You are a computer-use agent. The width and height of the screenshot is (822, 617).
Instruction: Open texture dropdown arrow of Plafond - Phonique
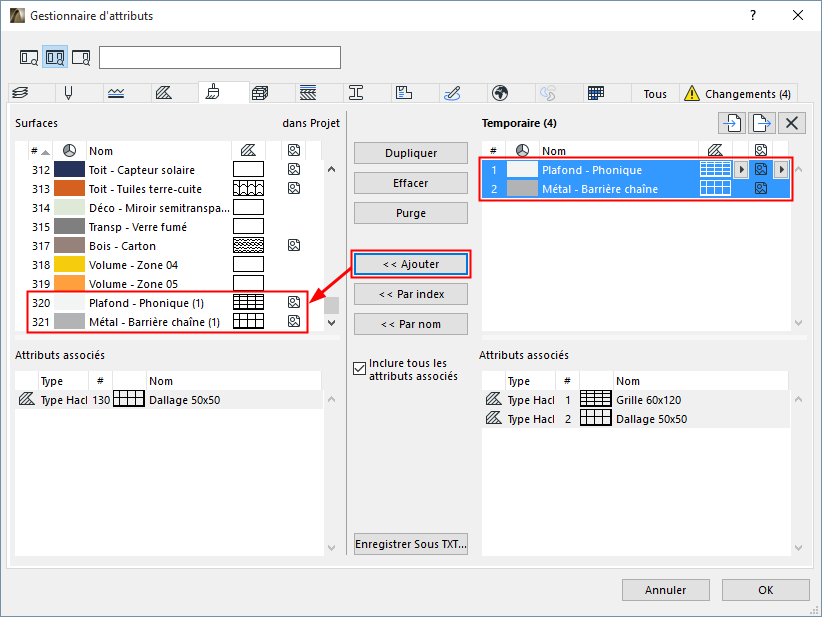point(781,169)
